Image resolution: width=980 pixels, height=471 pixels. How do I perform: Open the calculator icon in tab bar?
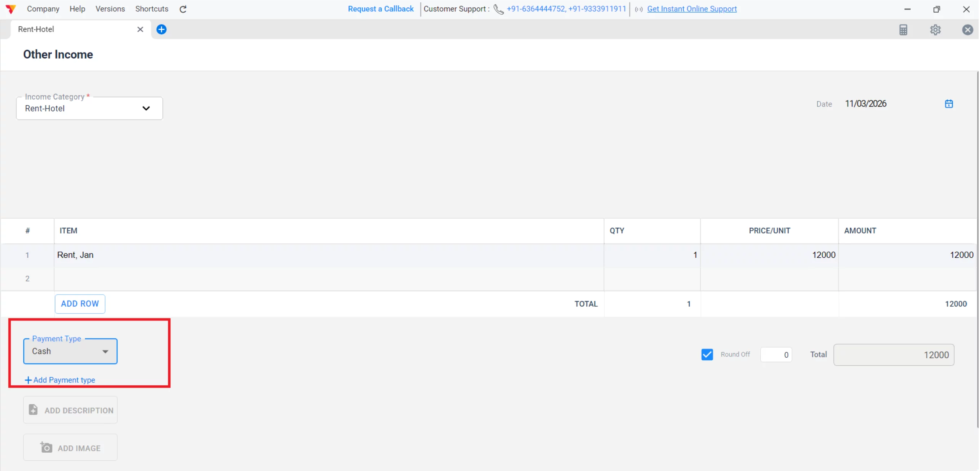click(903, 29)
